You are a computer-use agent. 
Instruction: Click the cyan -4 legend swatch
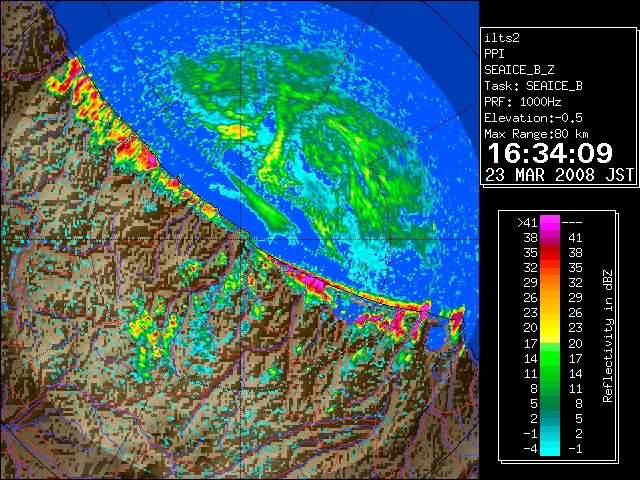point(550,449)
